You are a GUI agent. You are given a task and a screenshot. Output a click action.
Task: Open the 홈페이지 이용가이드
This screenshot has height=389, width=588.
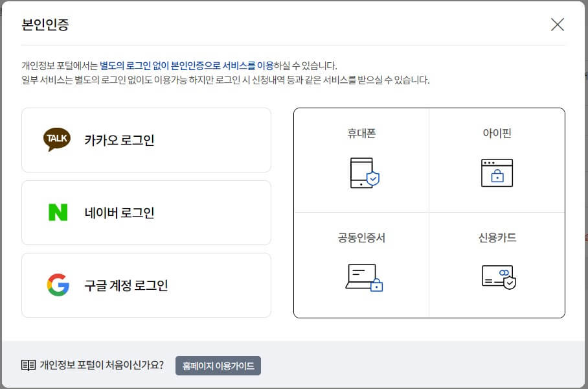coord(218,365)
